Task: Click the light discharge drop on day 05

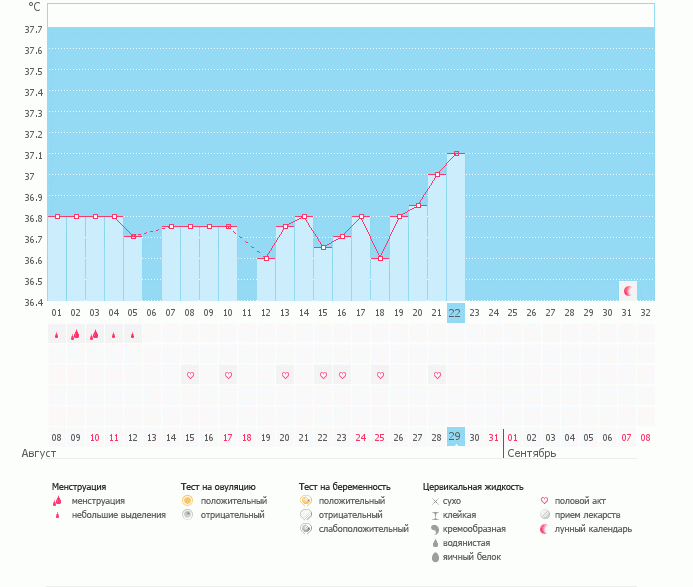Action: 132,335
